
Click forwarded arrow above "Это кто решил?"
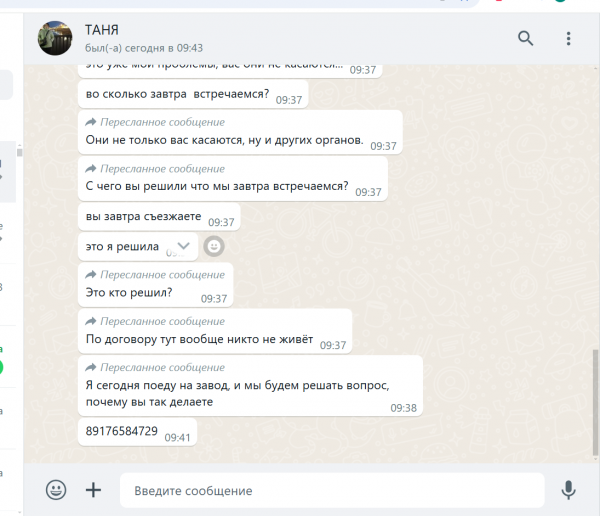coord(91,274)
